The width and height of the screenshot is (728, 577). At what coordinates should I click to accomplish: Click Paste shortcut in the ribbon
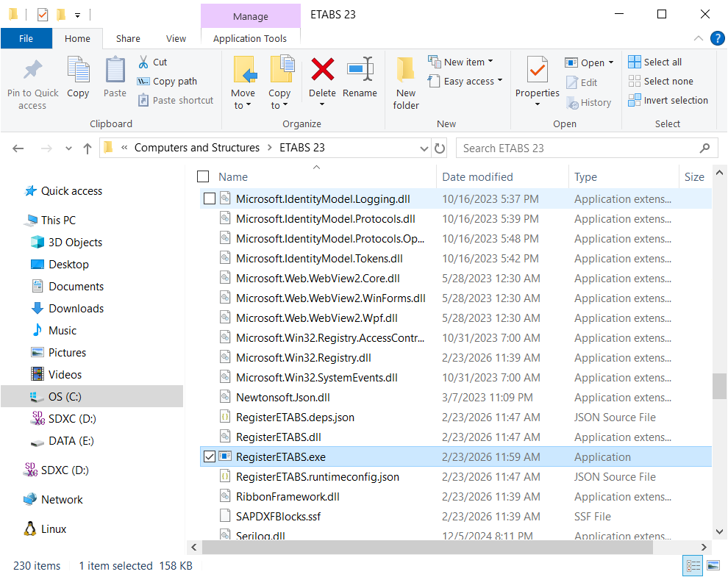tap(176, 100)
